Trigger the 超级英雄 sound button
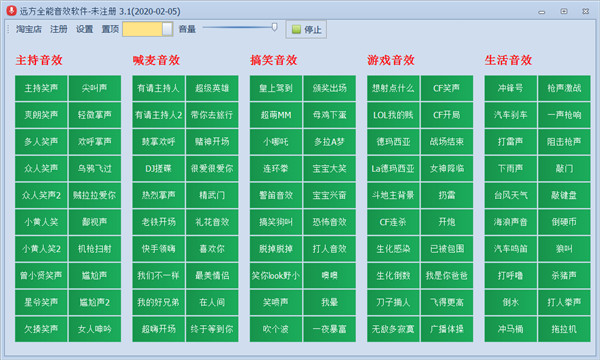This screenshot has width=600, height=360. 212,88
